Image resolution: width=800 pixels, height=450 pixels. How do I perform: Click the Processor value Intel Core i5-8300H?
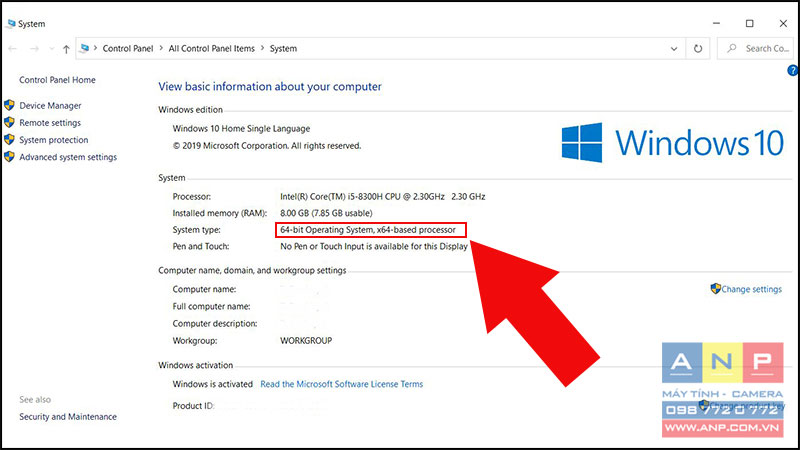[x=383, y=196]
